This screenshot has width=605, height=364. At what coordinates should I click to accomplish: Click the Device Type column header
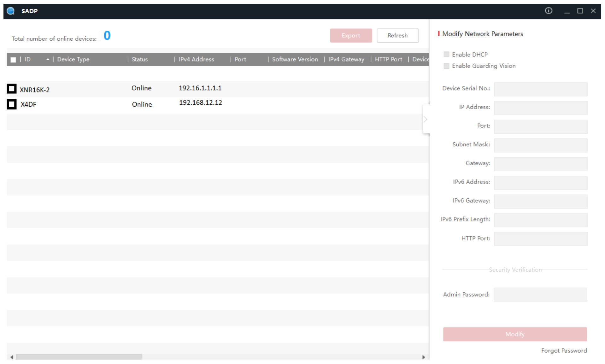click(x=73, y=59)
